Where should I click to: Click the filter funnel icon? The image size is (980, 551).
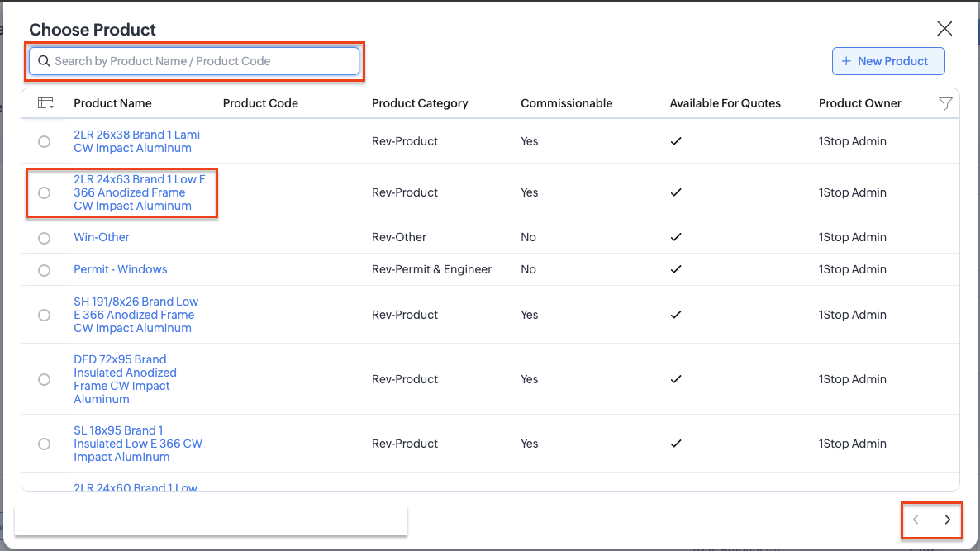point(945,104)
